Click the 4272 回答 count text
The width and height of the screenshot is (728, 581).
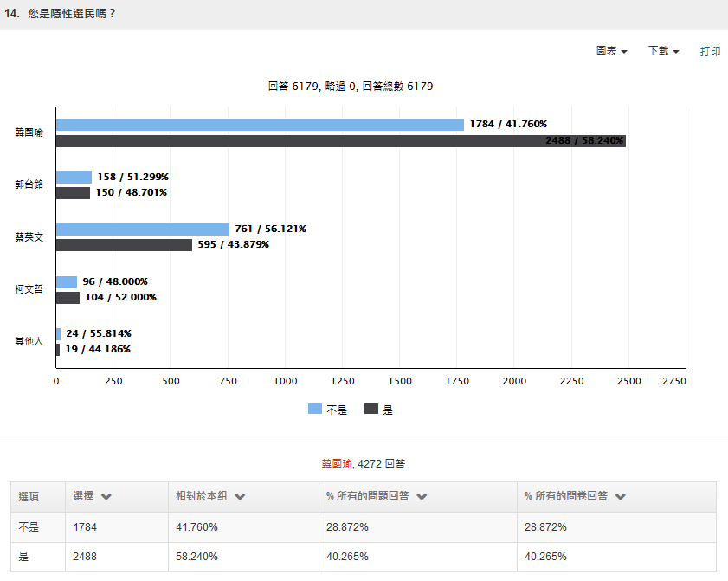tap(381, 463)
